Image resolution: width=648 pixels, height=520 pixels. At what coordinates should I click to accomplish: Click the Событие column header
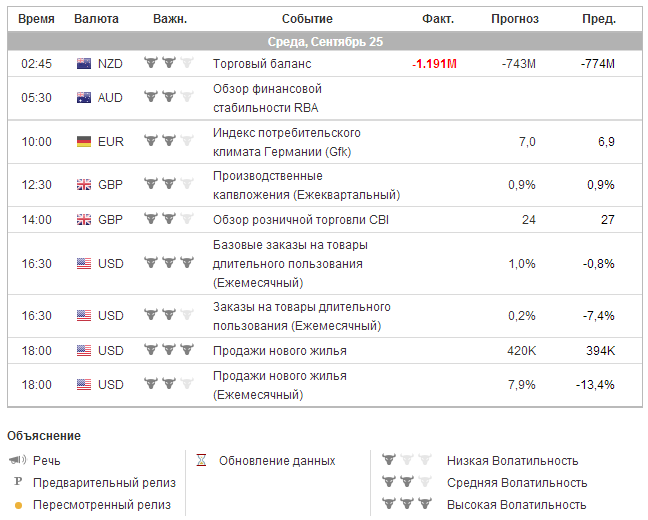(307, 19)
